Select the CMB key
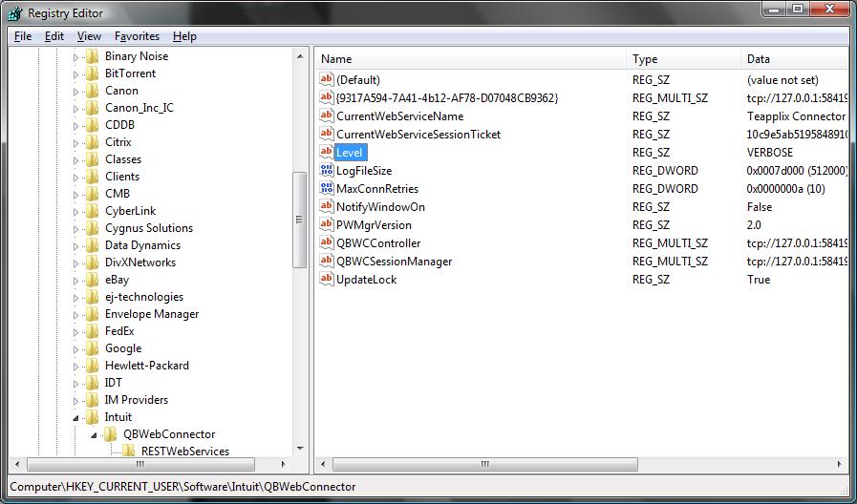857x504 pixels. pos(118,194)
